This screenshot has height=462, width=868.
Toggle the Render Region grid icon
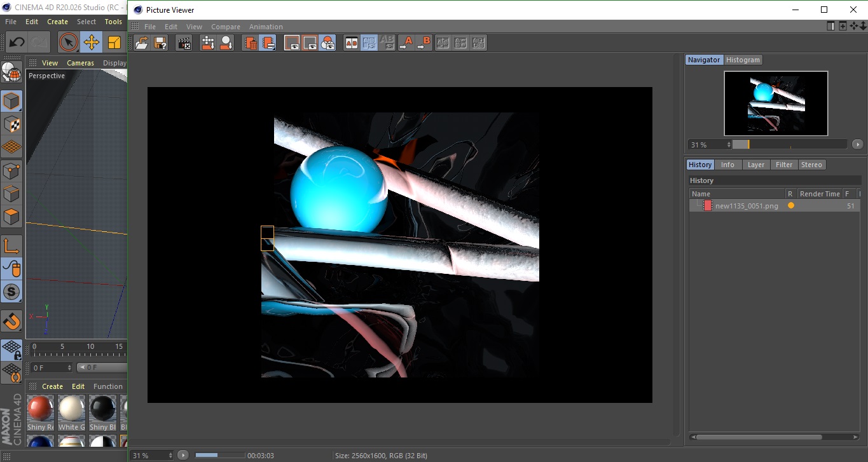point(208,43)
